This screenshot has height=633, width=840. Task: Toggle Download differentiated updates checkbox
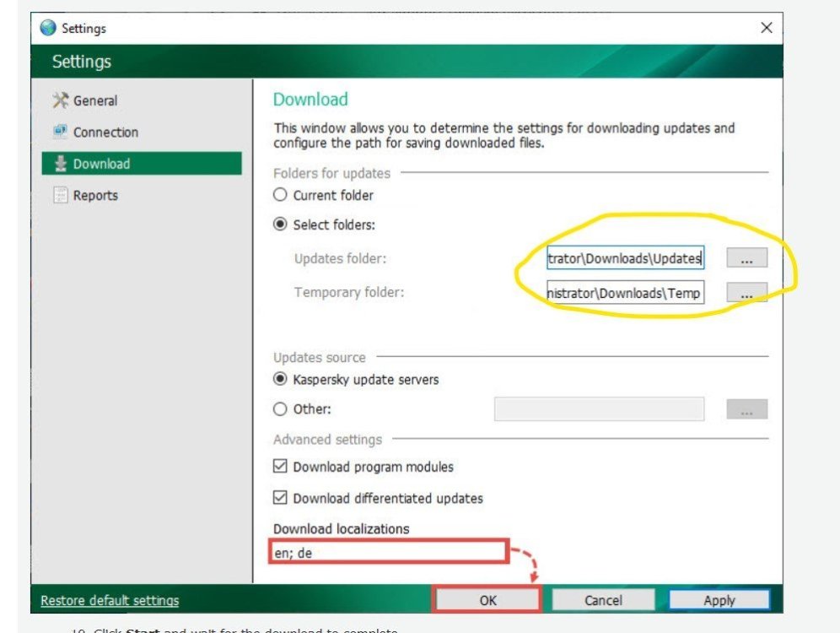point(280,498)
